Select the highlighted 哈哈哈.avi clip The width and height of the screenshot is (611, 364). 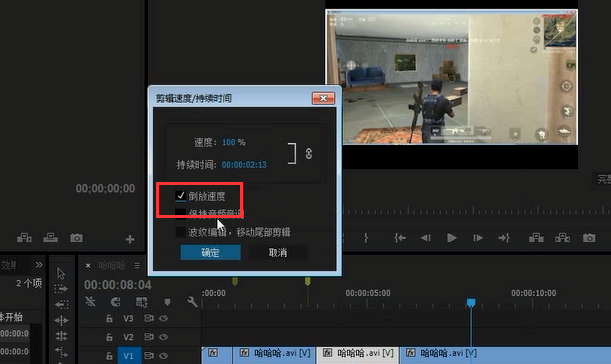click(x=357, y=355)
